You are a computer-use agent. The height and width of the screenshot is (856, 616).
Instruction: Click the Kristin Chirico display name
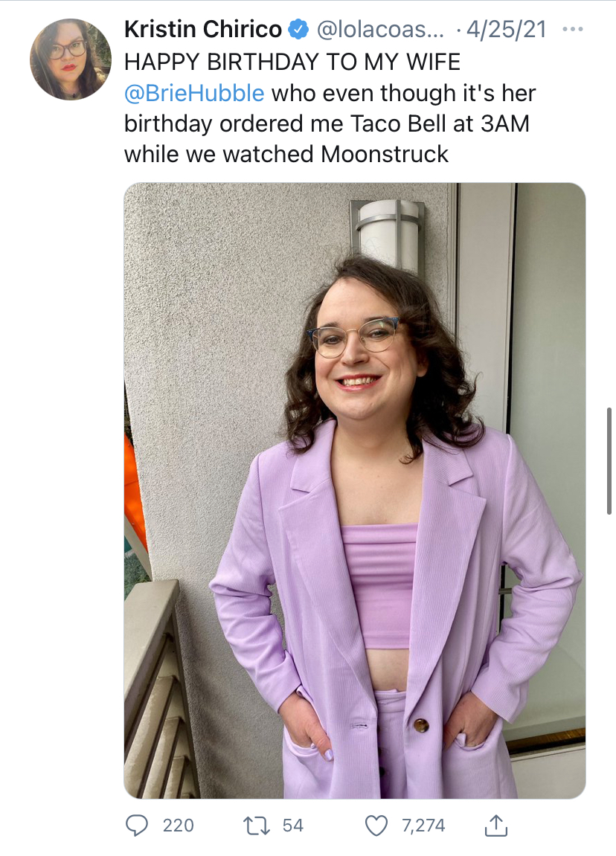click(203, 29)
